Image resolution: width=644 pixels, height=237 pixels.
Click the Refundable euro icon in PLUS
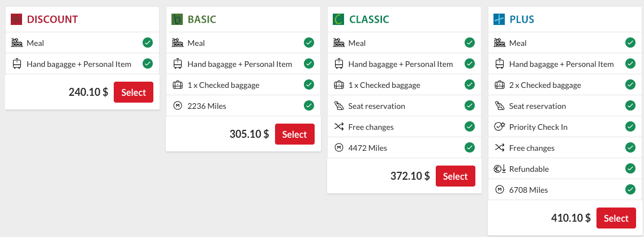[500, 169]
